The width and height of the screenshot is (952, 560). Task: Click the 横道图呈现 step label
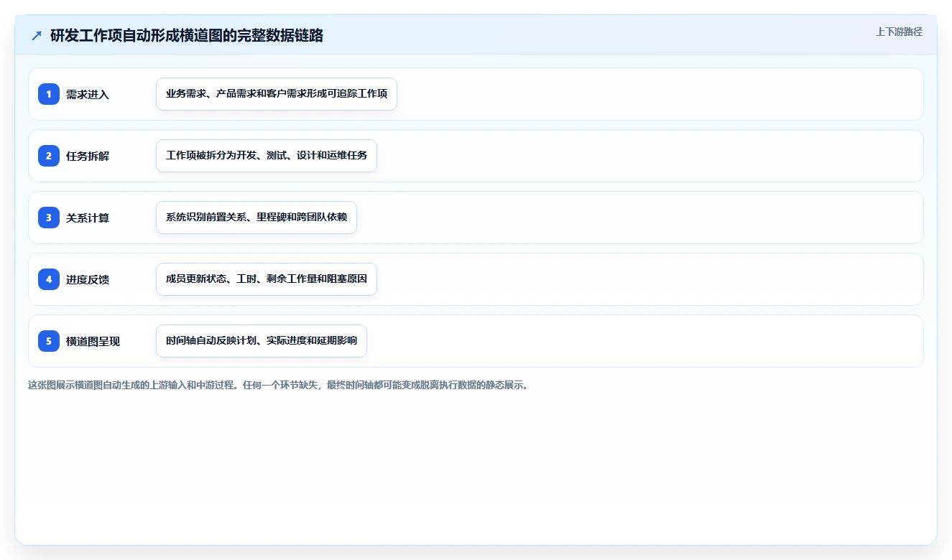(93, 341)
